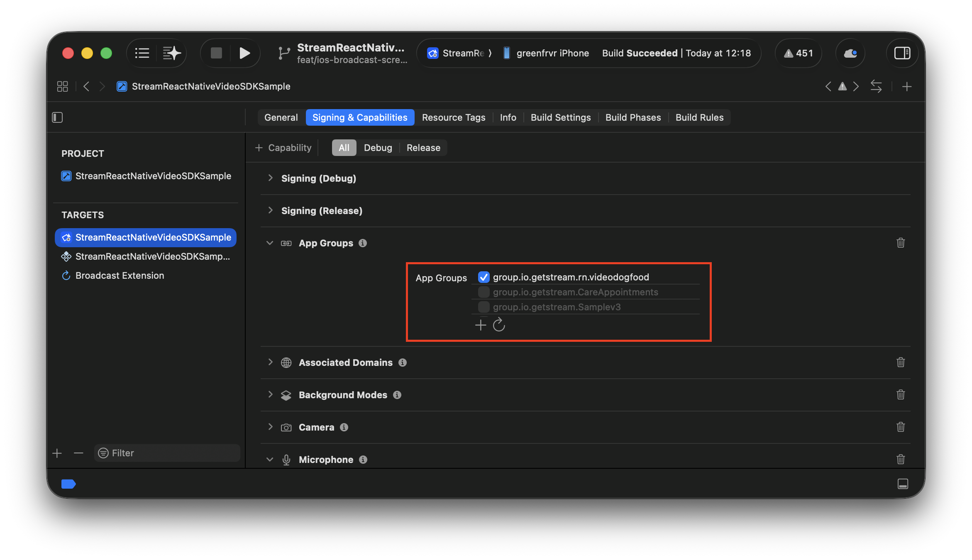Refresh the app groups list

point(499,325)
